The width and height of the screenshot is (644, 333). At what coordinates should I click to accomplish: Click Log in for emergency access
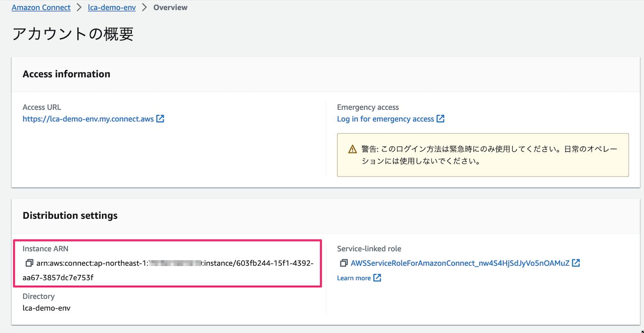pyautogui.click(x=386, y=119)
